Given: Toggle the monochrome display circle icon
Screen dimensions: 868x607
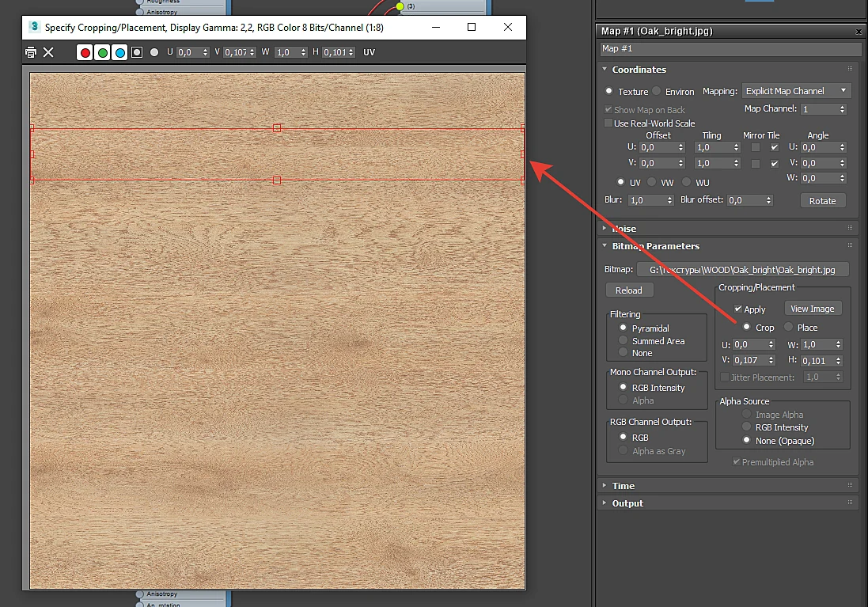Looking at the screenshot, I should tap(154, 52).
